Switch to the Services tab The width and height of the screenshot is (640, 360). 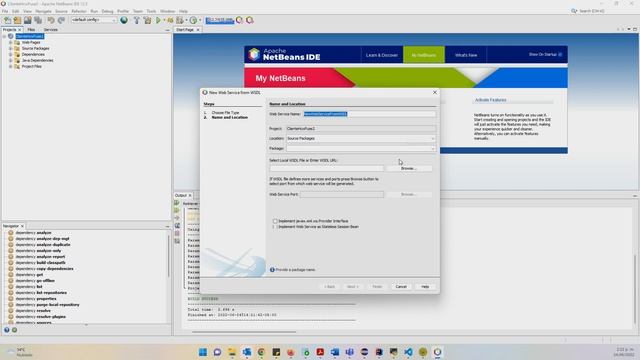coord(51,30)
